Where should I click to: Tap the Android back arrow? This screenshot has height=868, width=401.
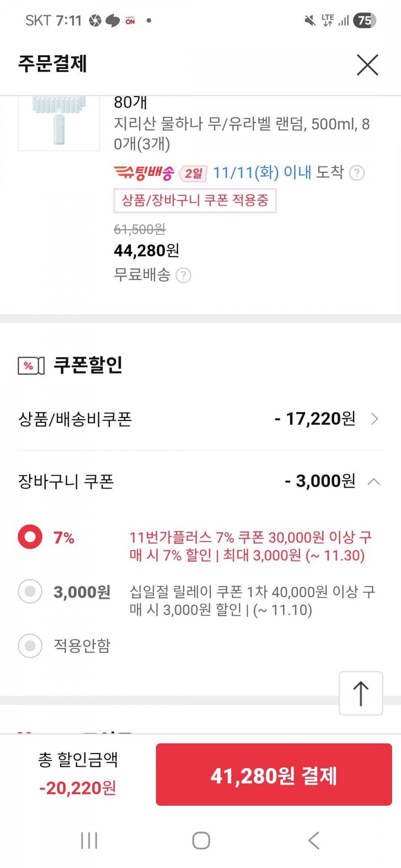click(314, 840)
